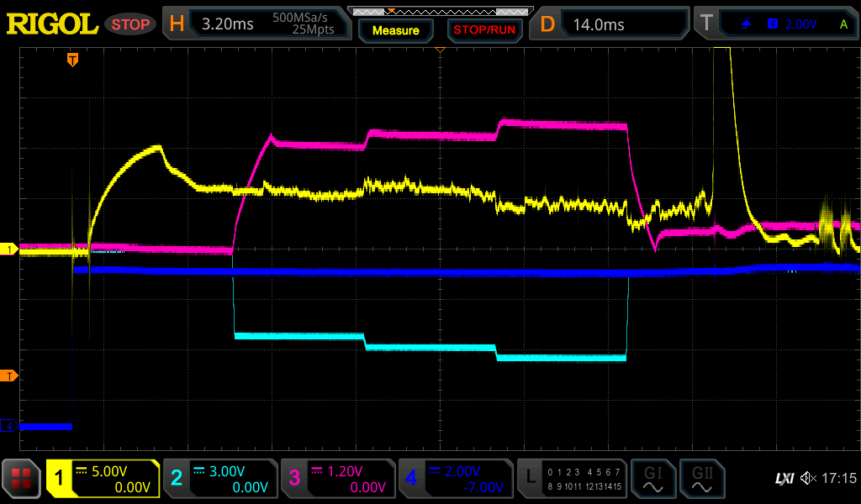Screen dimensions: 861x504
Task: Open the delay 14.0ms settings
Action: [611, 24]
